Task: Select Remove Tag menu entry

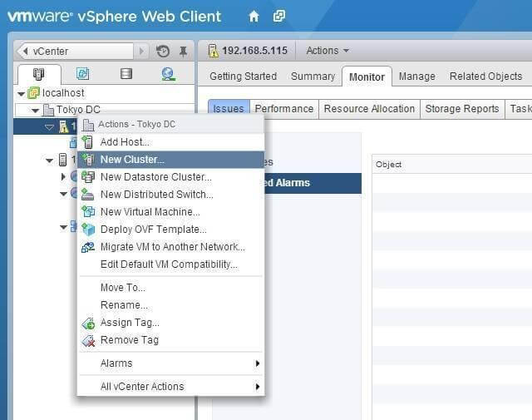Action: (170, 340)
